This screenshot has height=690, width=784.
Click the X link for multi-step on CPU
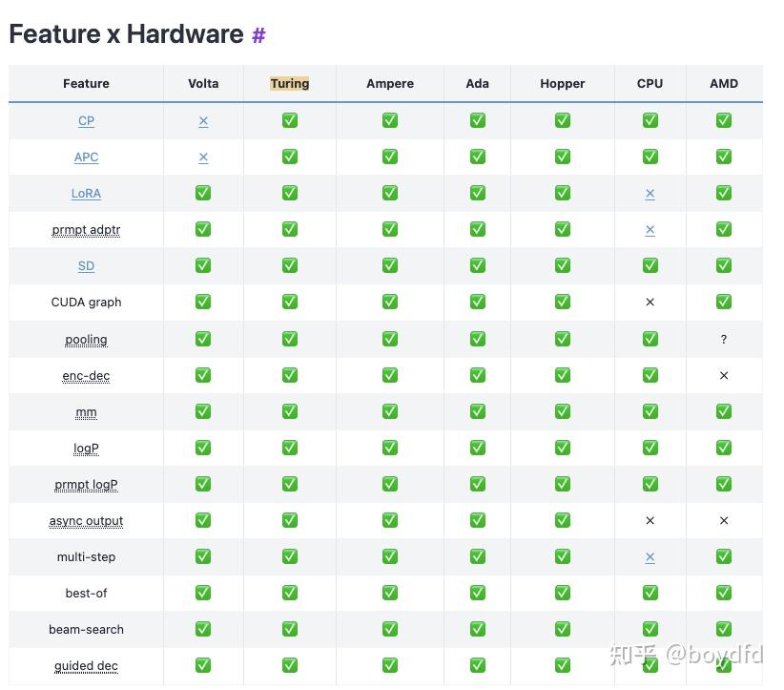click(x=650, y=557)
